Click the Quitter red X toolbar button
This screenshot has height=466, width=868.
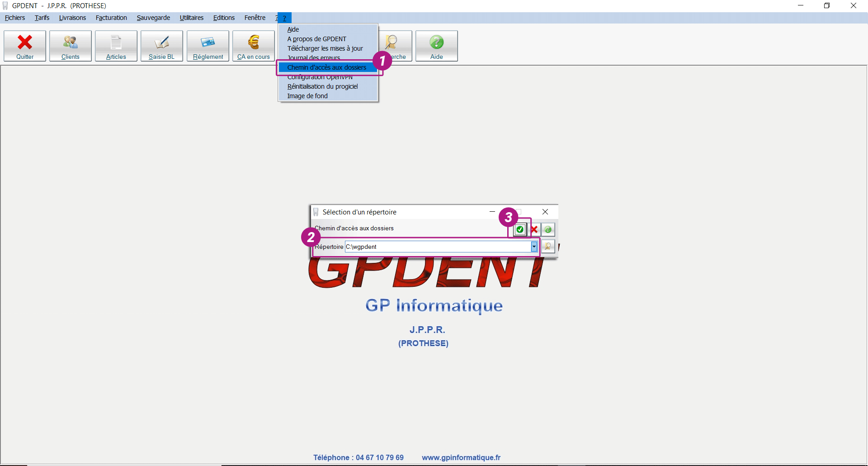pyautogui.click(x=25, y=46)
